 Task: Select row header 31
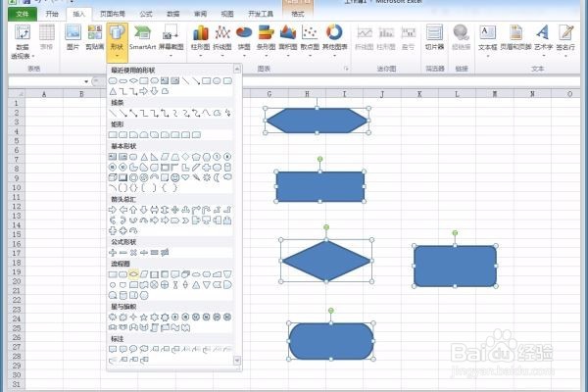pos(16,384)
